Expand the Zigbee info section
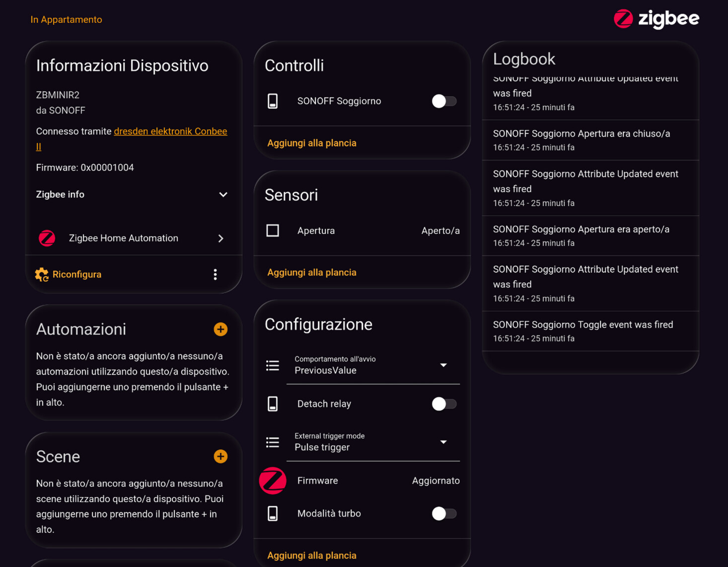Image resolution: width=728 pixels, height=567 pixels. click(223, 195)
